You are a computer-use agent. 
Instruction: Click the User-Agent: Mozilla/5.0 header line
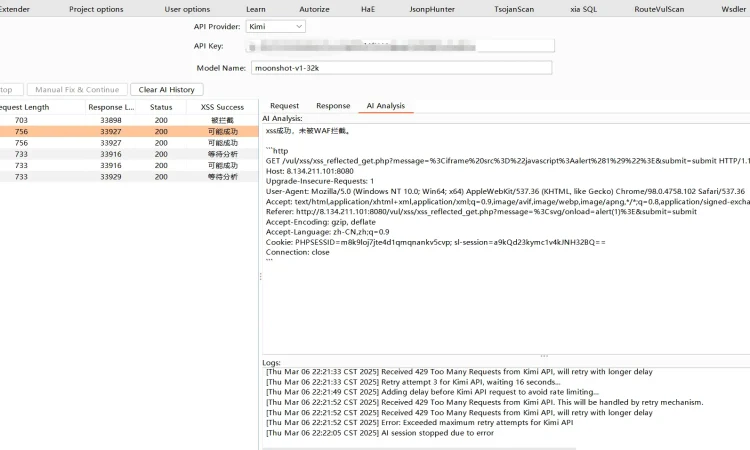[x=505, y=191]
